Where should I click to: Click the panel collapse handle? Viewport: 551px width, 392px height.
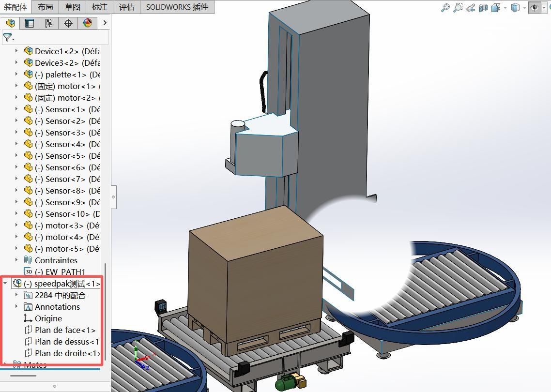pos(113,196)
